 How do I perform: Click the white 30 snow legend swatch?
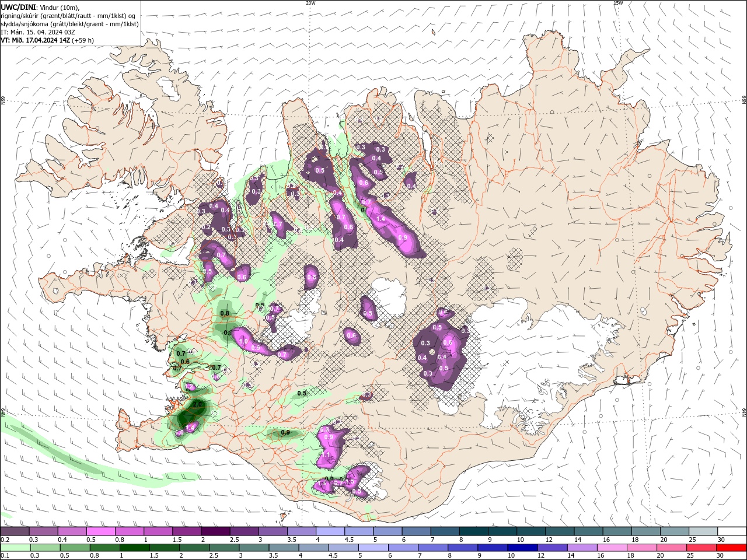(x=731, y=531)
